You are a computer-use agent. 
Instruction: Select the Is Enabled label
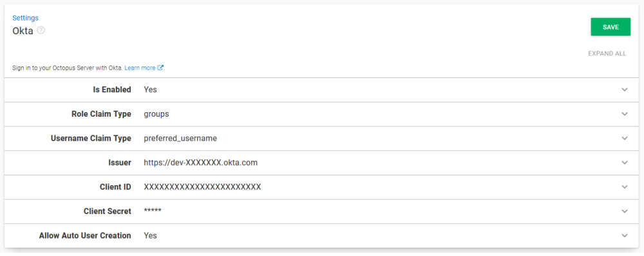click(x=112, y=90)
